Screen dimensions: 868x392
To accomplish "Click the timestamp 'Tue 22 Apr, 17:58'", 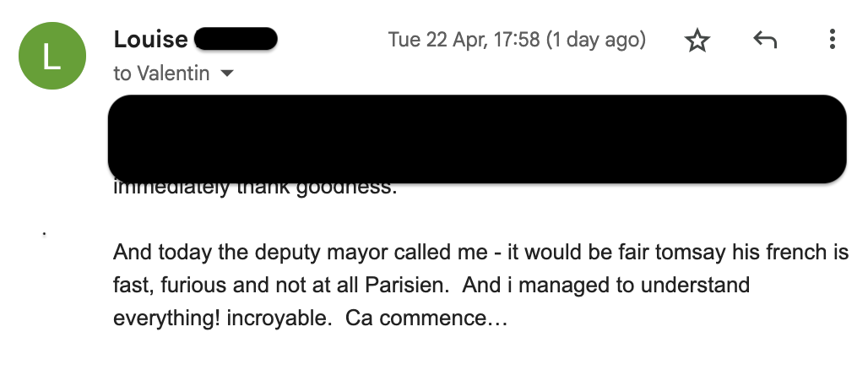I will (464, 40).
